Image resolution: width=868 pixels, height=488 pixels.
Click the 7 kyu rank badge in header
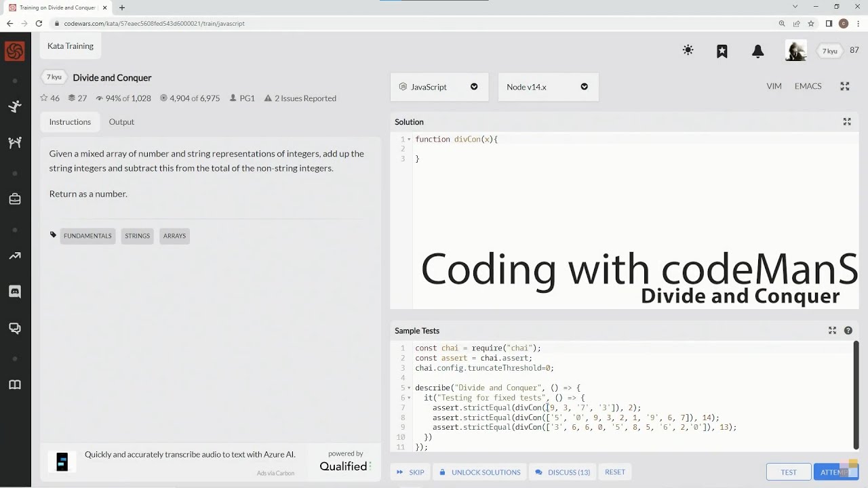coord(830,51)
